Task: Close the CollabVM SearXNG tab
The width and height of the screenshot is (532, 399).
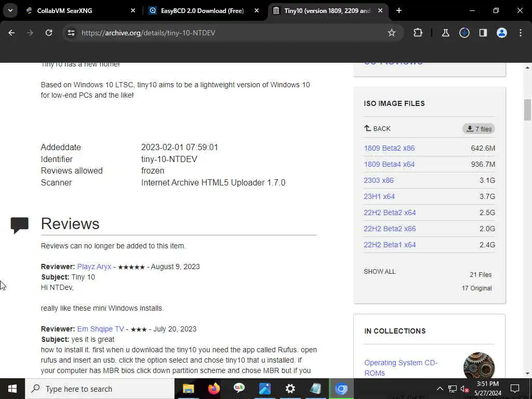Action: (x=133, y=10)
